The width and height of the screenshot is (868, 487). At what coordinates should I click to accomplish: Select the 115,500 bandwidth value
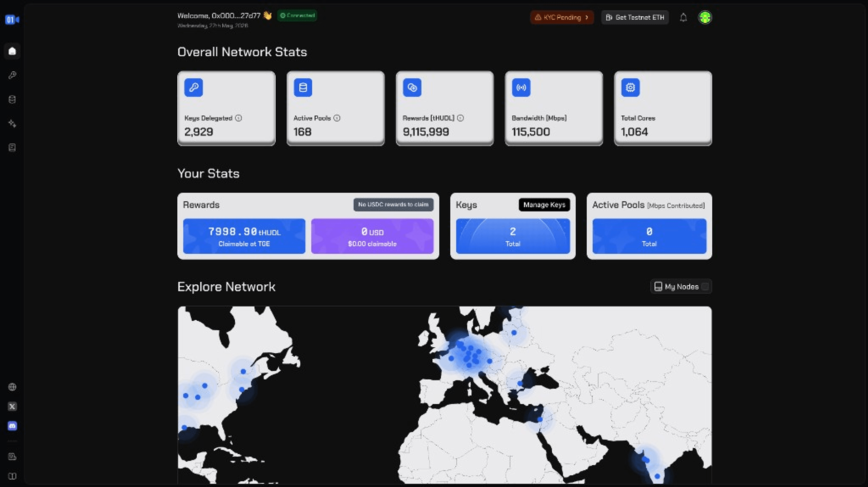[x=531, y=132]
